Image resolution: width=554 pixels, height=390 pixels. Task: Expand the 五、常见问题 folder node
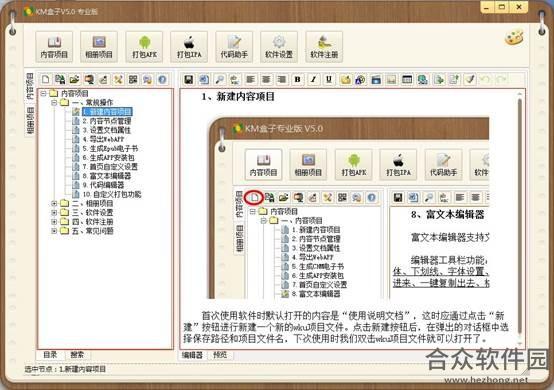tap(54, 231)
